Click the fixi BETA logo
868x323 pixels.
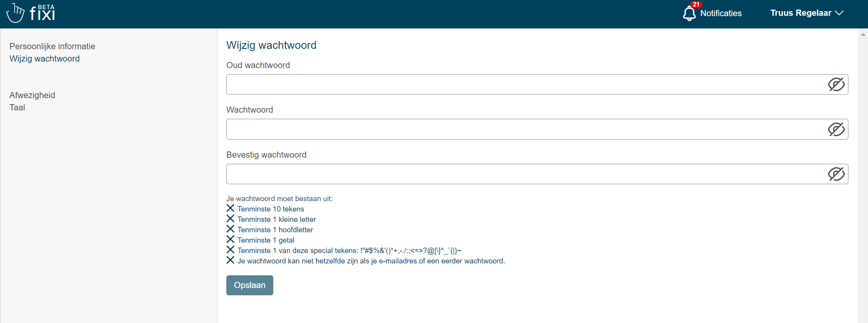coord(31,13)
